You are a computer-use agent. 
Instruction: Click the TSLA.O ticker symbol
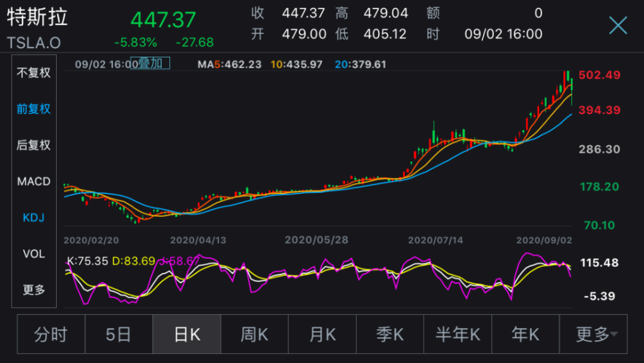33,43
